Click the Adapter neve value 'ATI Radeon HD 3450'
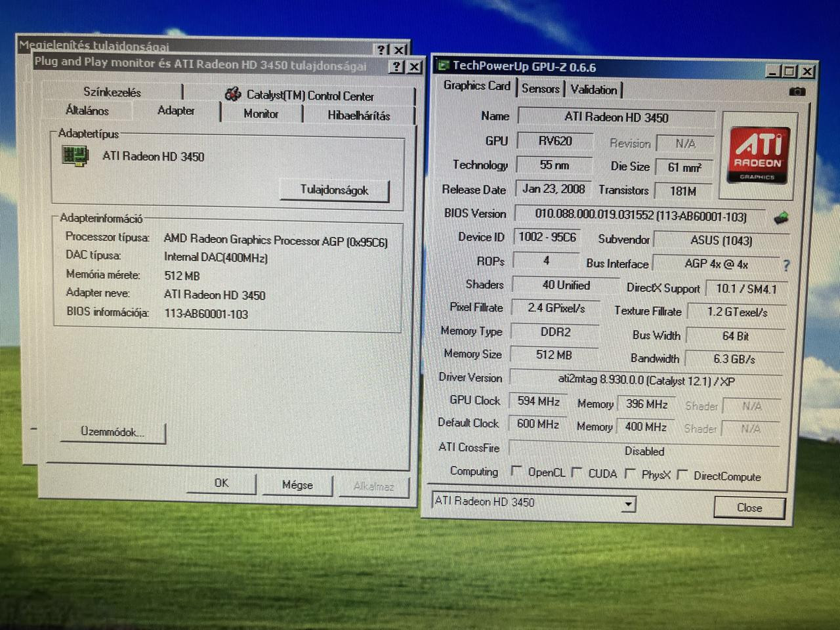The image size is (840, 630). [215, 295]
